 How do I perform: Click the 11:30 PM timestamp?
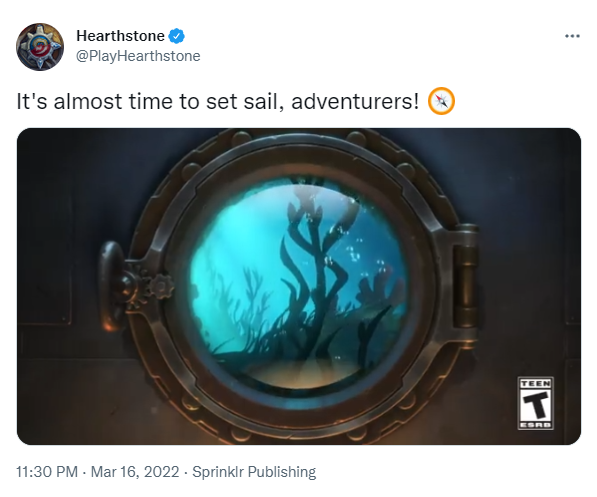tap(47, 472)
